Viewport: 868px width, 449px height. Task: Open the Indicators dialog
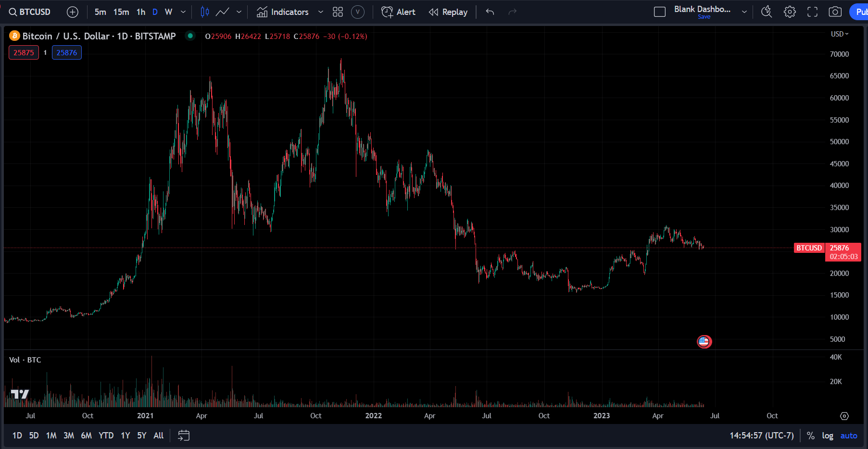point(283,12)
